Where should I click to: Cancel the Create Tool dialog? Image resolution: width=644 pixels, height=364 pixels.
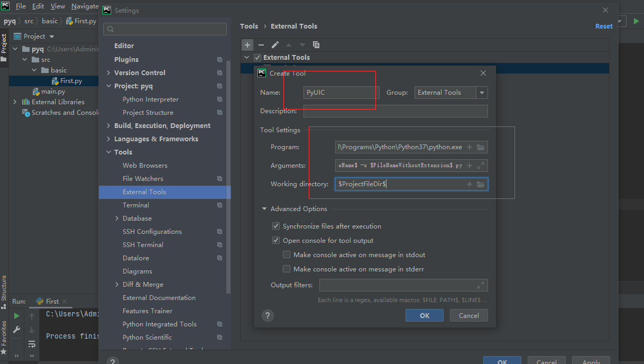tap(469, 316)
